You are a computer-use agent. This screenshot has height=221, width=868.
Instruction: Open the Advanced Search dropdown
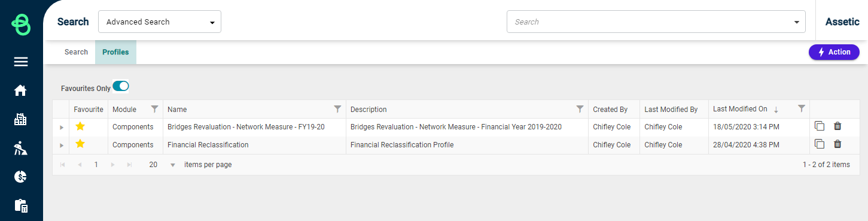(x=160, y=22)
